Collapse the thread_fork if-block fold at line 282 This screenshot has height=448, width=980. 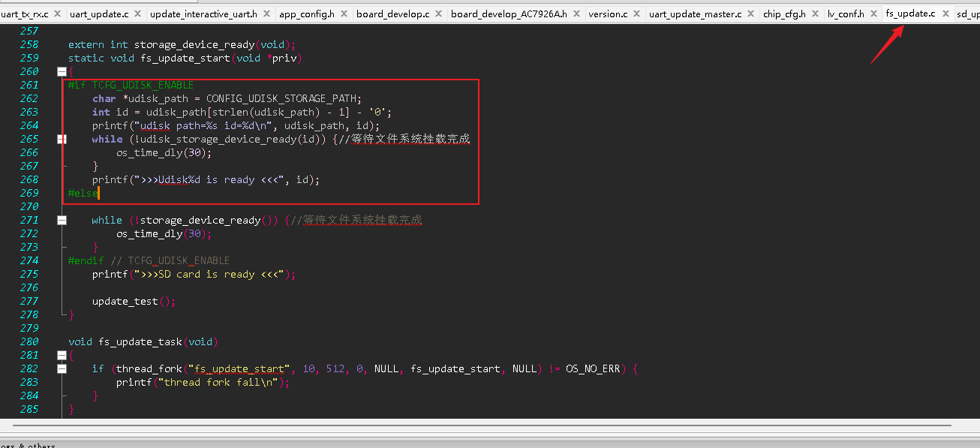tap(62, 368)
